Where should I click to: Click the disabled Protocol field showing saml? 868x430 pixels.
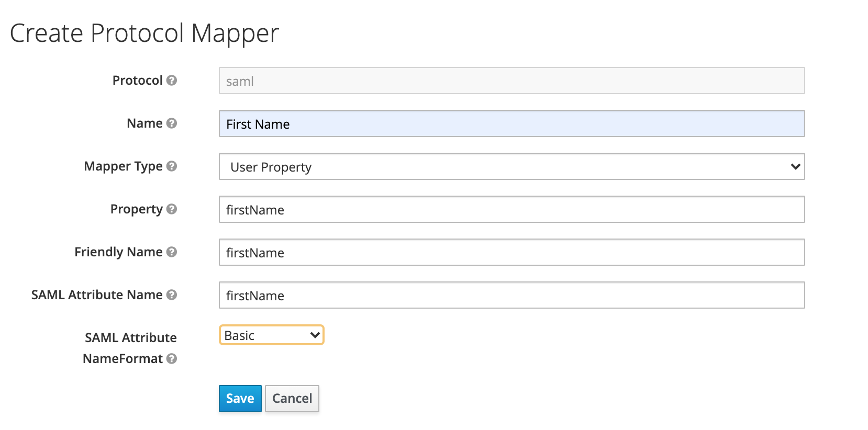tap(511, 81)
